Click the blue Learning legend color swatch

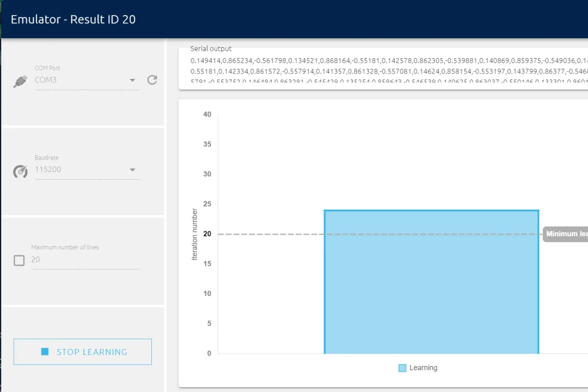tap(402, 368)
